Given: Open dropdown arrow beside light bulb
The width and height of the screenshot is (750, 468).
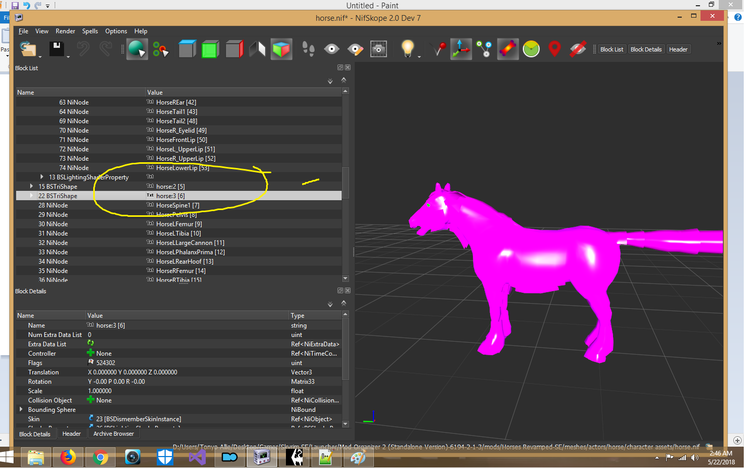Looking at the screenshot, I should (x=419, y=57).
